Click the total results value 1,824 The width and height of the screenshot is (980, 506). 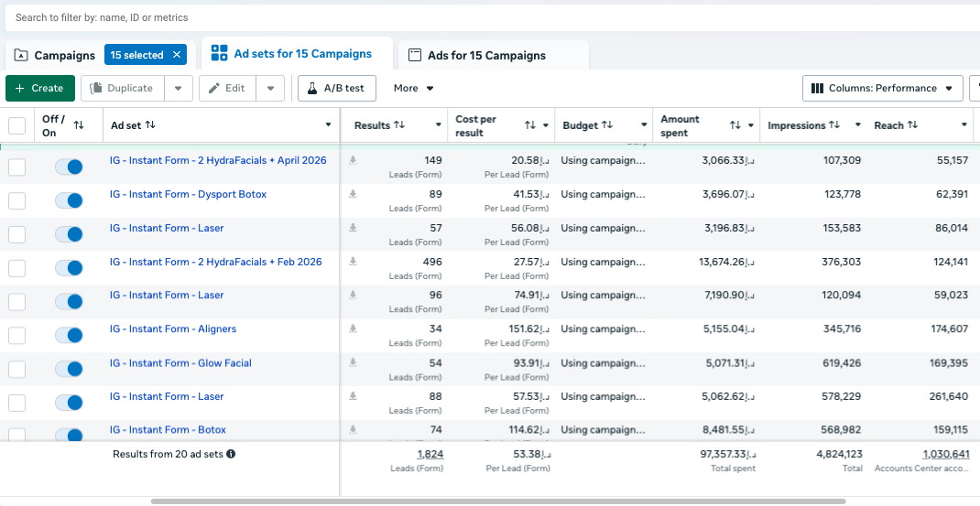(x=430, y=454)
